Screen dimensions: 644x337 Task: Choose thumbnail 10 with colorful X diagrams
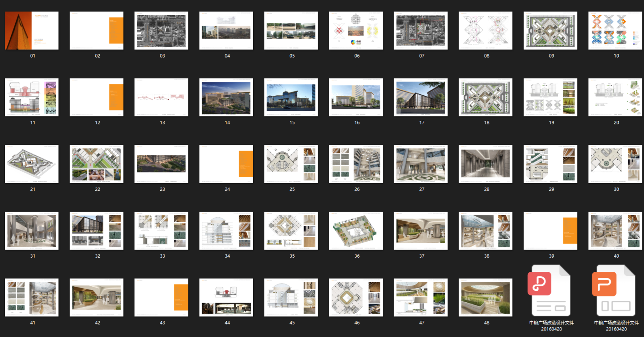615,31
